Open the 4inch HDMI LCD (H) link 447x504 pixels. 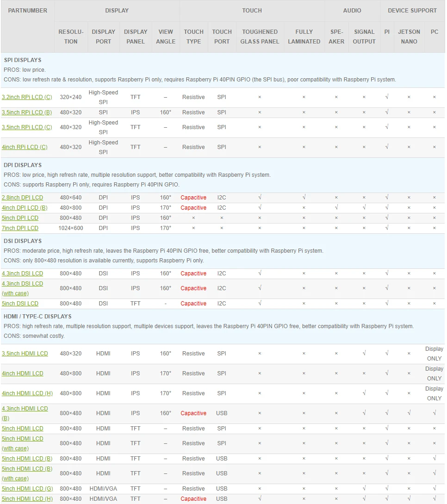[x=27, y=393]
